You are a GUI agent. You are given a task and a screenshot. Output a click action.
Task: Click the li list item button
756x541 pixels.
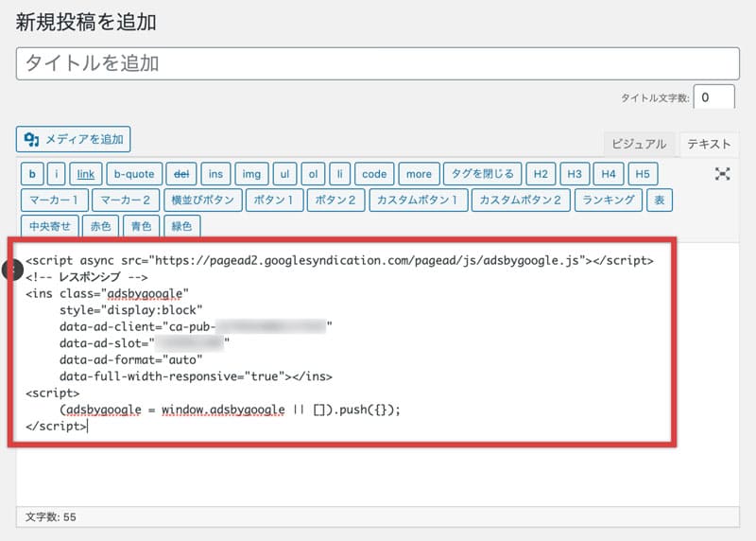tap(340, 174)
